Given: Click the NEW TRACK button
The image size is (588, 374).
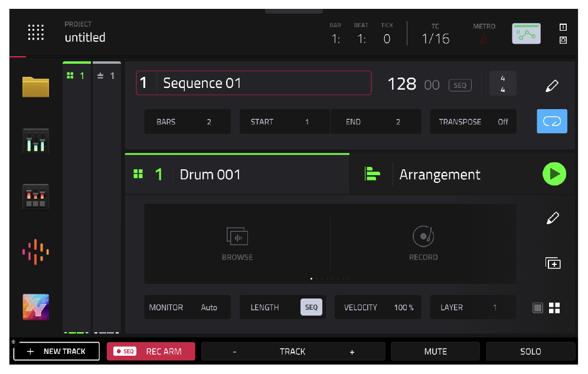Looking at the screenshot, I should pyautogui.click(x=57, y=352).
